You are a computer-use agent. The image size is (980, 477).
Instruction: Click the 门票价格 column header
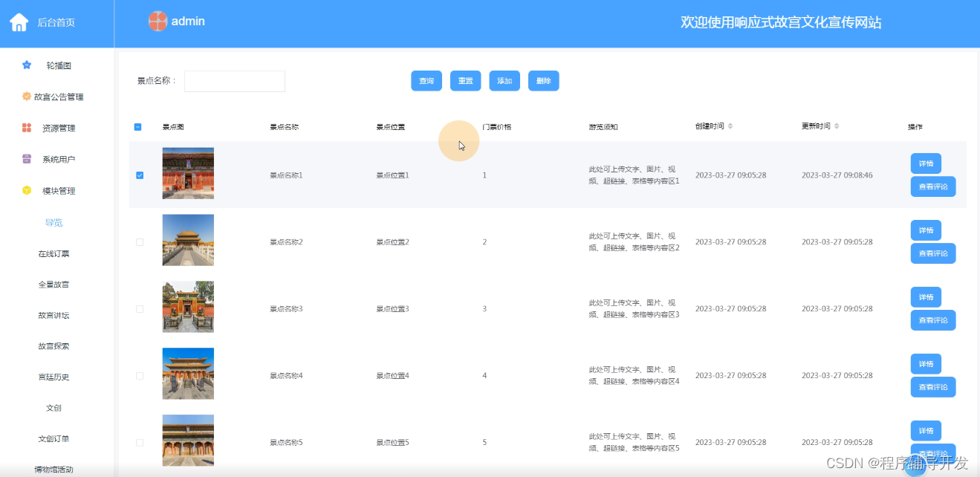tap(497, 127)
